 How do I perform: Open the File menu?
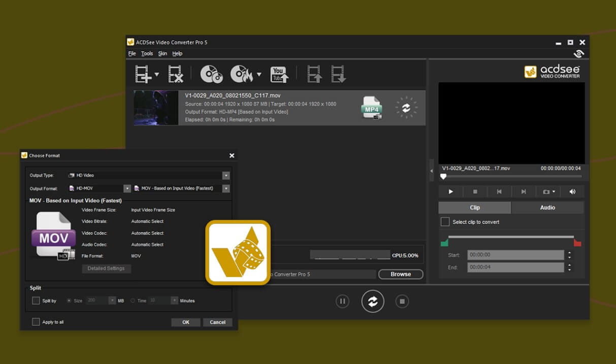(132, 53)
